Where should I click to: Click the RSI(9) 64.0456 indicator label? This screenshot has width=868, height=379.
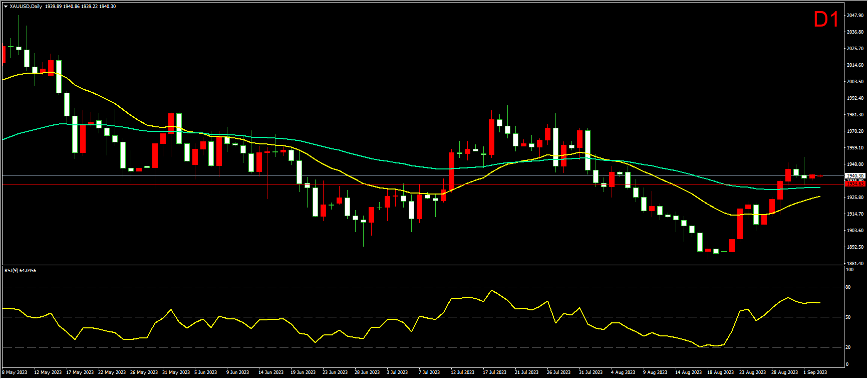point(20,271)
